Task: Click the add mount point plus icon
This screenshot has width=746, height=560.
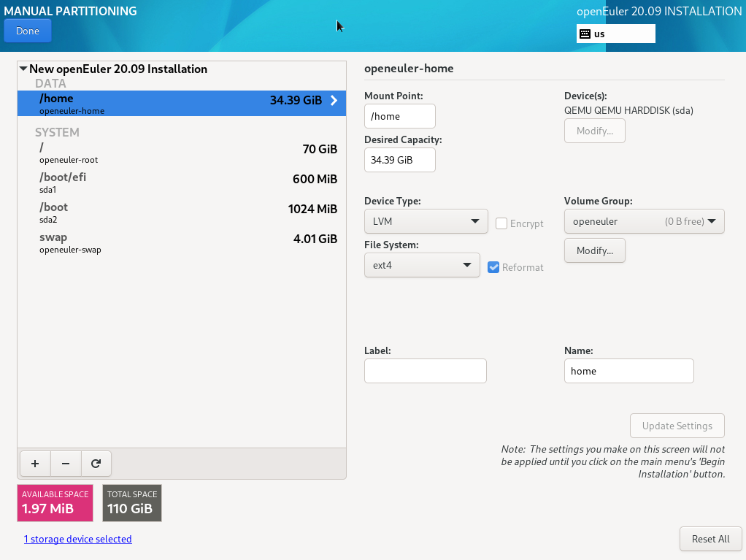Action: (35, 463)
